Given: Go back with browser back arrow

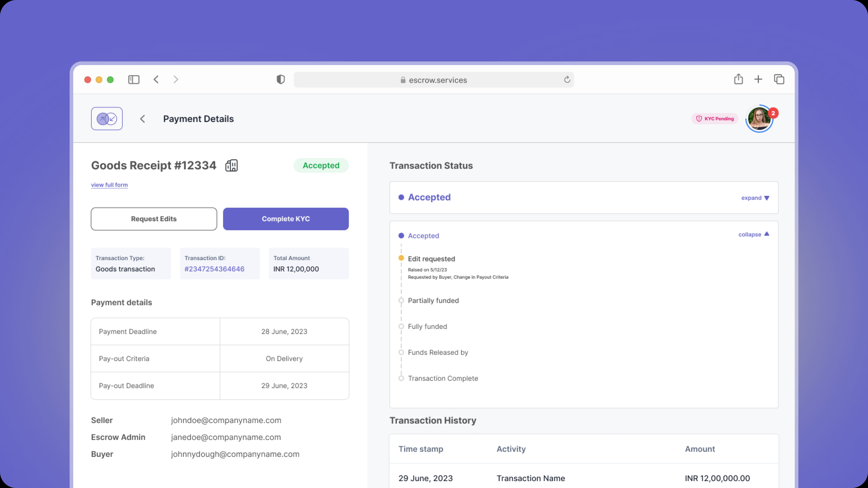Looking at the screenshot, I should tap(156, 80).
